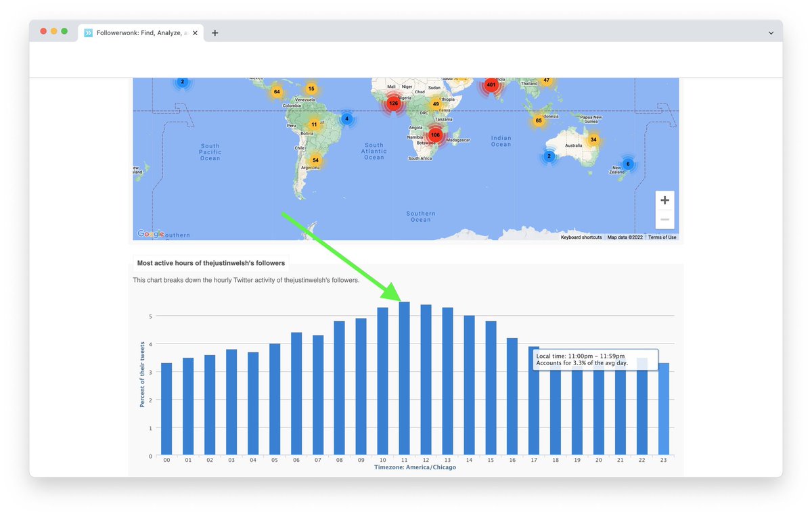Screen dimensions: 812x516
Task: Select the hour 06 bar
Action: click(296, 394)
